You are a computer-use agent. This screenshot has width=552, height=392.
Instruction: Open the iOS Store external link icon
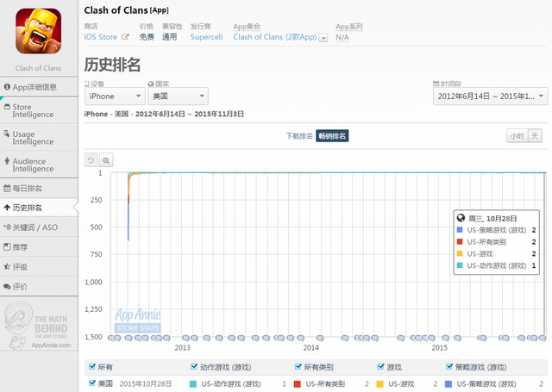tap(125, 37)
